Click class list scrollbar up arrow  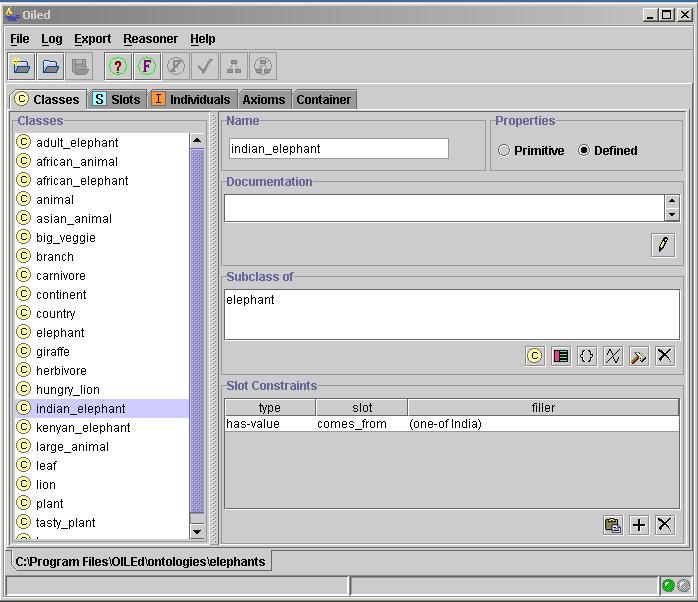(197, 141)
